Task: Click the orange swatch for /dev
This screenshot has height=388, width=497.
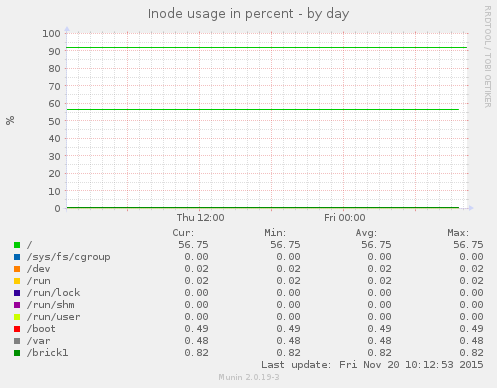Action: point(17,269)
